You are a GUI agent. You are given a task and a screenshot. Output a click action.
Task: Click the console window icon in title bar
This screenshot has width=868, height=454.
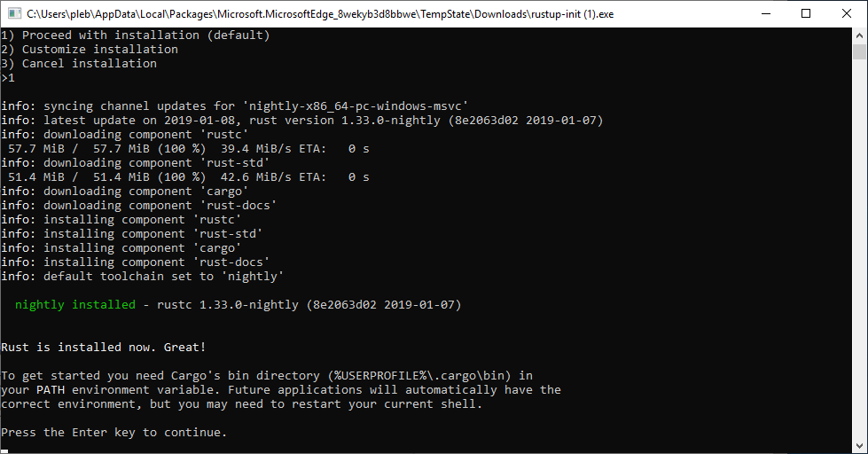[x=14, y=14]
